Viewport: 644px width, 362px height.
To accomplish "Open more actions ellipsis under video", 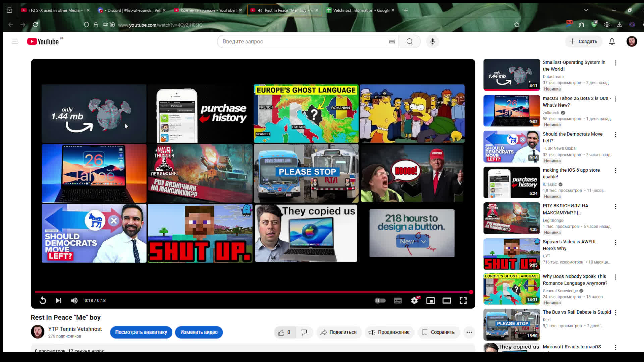I will click(469, 332).
